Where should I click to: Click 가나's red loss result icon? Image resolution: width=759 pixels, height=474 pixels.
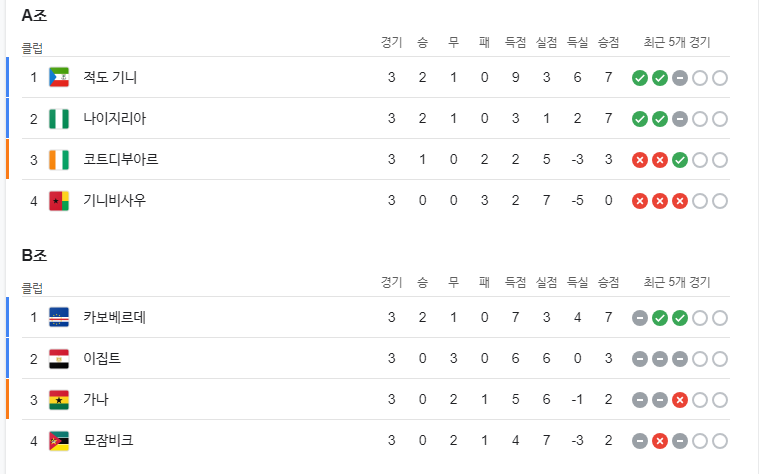click(680, 400)
